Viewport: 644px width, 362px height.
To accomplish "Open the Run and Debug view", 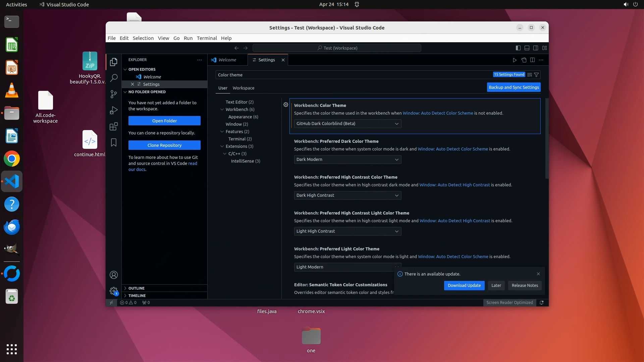I will 114,110.
